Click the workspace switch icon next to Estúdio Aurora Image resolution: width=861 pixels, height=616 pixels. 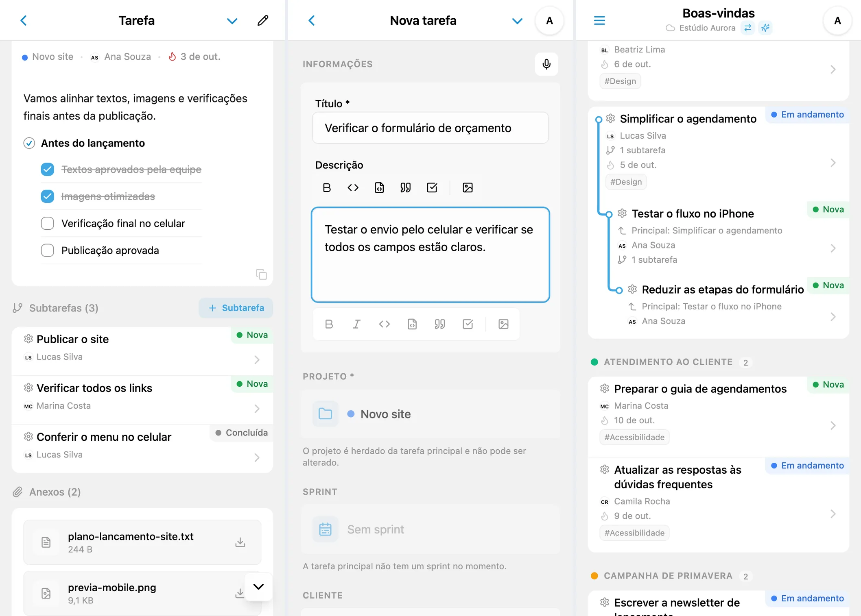[747, 28]
